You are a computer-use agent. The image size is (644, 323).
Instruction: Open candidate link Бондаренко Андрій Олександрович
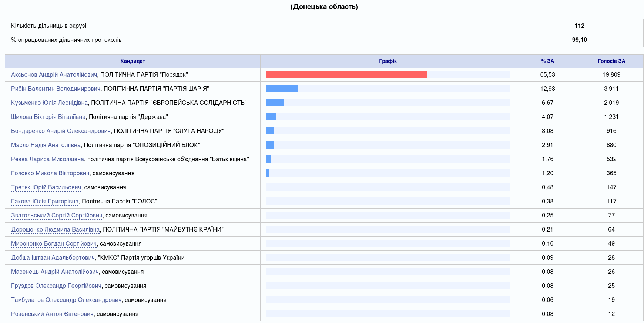tap(61, 131)
